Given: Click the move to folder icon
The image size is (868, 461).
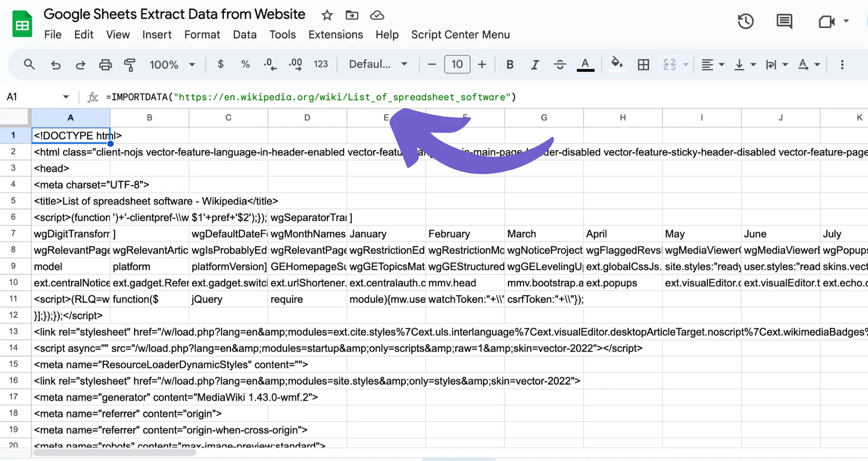Looking at the screenshot, I should coord(352,15).
